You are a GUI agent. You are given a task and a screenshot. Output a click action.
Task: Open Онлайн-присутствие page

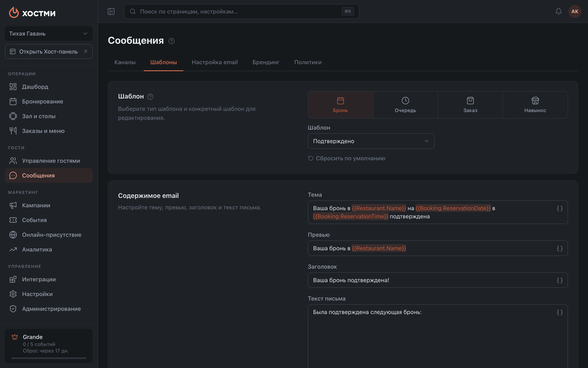click(49, 235)
